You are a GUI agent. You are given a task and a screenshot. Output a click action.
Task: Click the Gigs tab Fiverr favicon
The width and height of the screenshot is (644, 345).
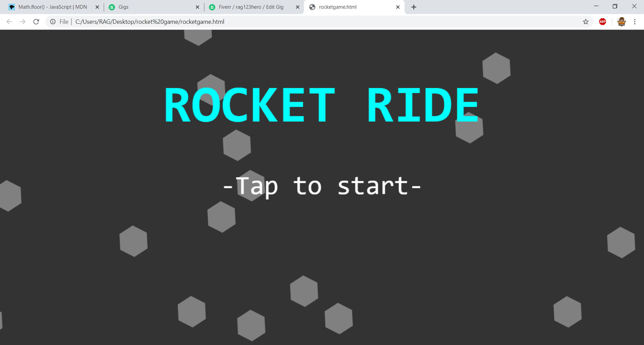coord(112,7)
